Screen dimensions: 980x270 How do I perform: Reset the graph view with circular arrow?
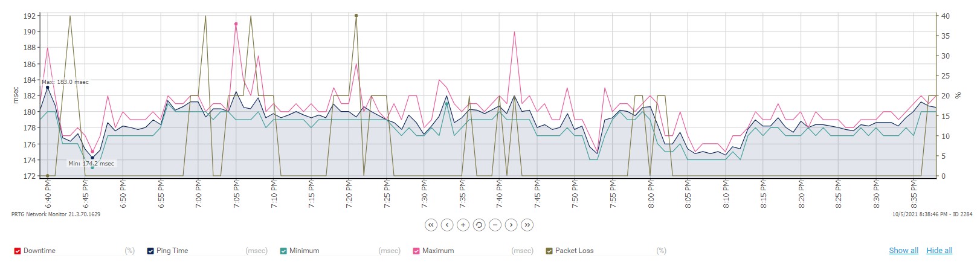coord(479,225)
